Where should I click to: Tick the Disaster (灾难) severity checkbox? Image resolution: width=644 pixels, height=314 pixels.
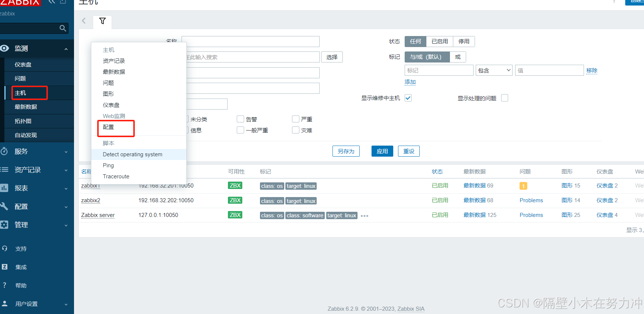click(295, 130)
